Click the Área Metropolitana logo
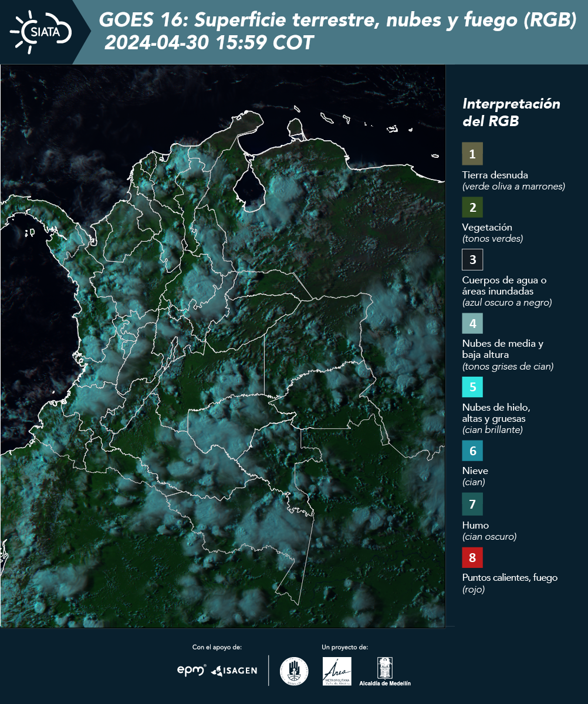 [x=337, y=671]
